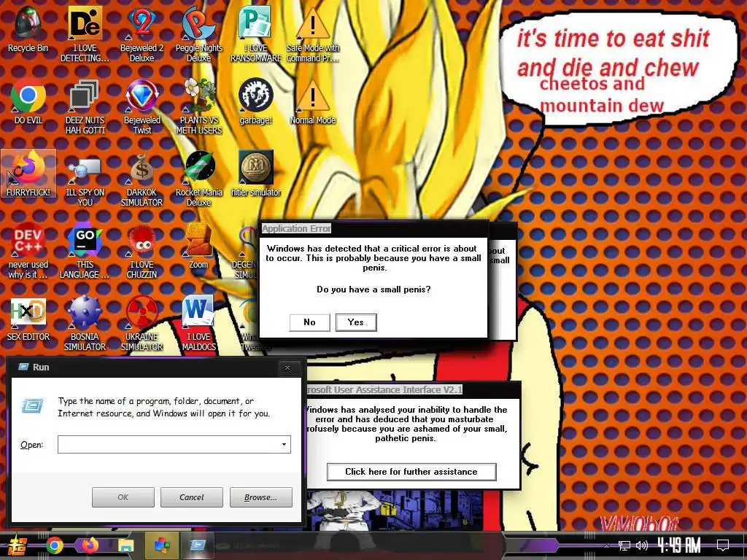Viewport: 747px width, 560px height.
Task: Focus the Open text field in Run
Action: [169, 444]
